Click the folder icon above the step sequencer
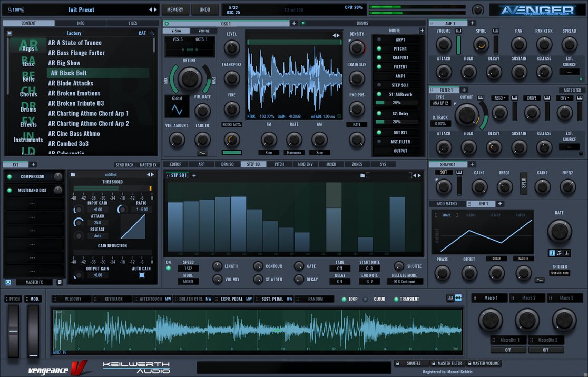 [362, 175]
